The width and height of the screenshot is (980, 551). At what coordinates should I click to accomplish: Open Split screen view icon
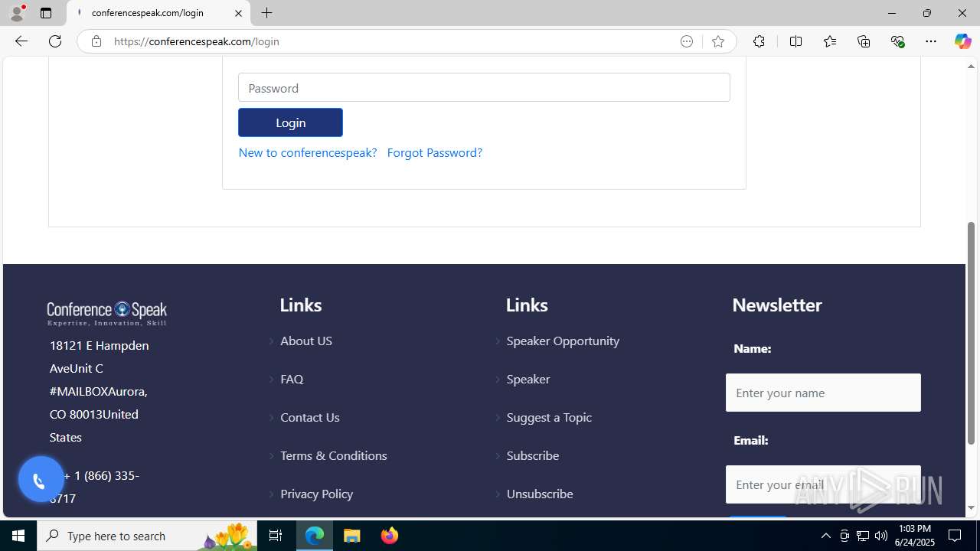point(795,41)
